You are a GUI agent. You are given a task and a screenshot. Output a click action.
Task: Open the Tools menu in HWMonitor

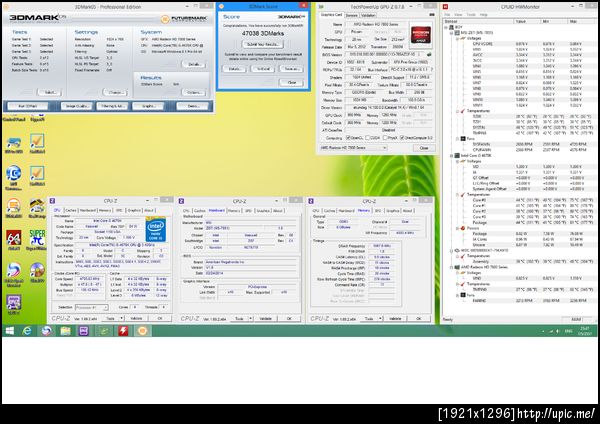pos(471,15)
